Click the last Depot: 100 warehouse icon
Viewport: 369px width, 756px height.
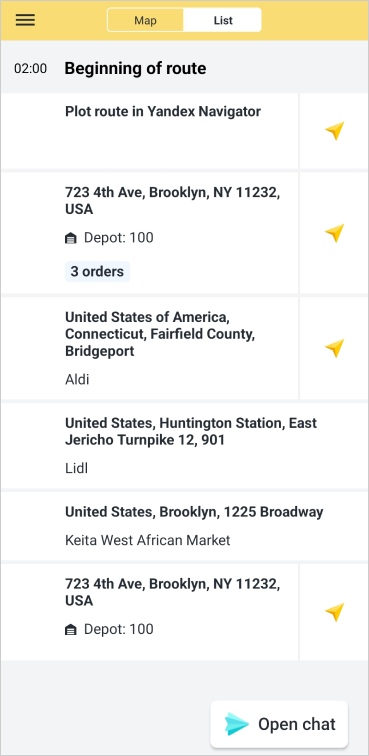[71, 630]
